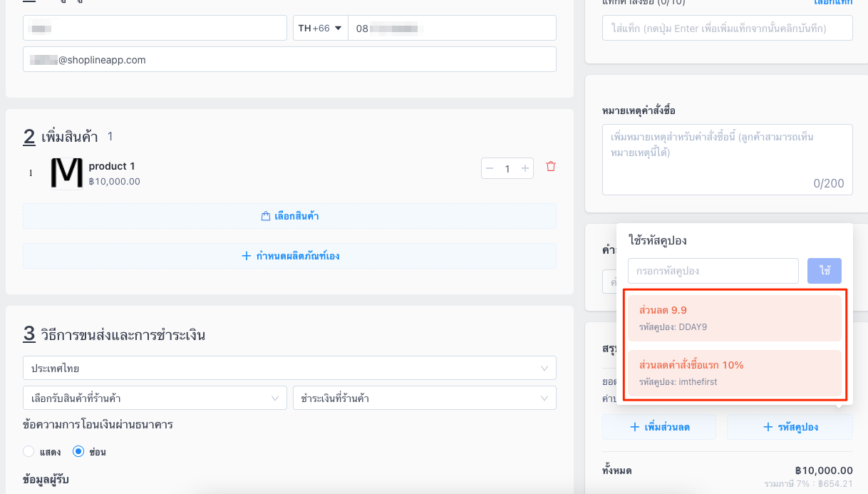Increase product 1 quantity with plus
The height and width of the screenshot is (494, 868).
coord(525,168)
